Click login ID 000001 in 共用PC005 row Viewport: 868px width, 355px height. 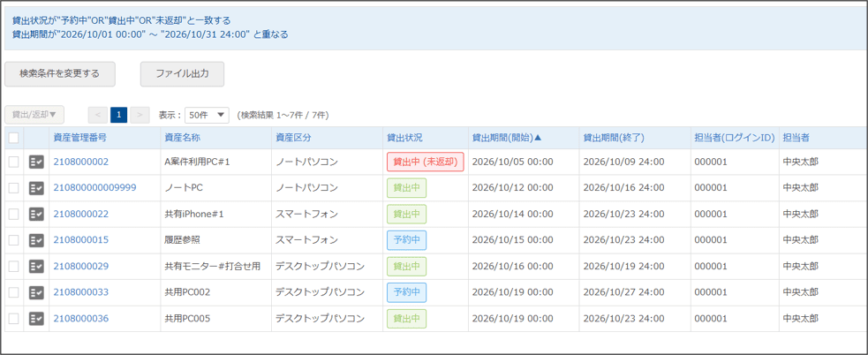(711, 319)
